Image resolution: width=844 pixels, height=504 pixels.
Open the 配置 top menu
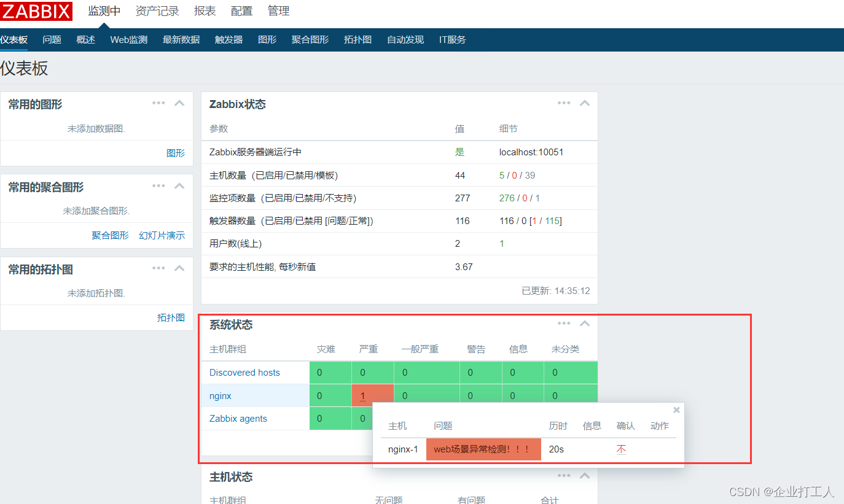coord(242,11)
